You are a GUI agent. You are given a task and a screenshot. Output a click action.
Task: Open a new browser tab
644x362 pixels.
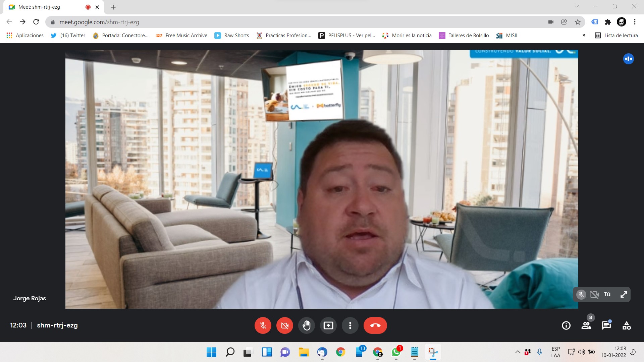click(113, 7)
